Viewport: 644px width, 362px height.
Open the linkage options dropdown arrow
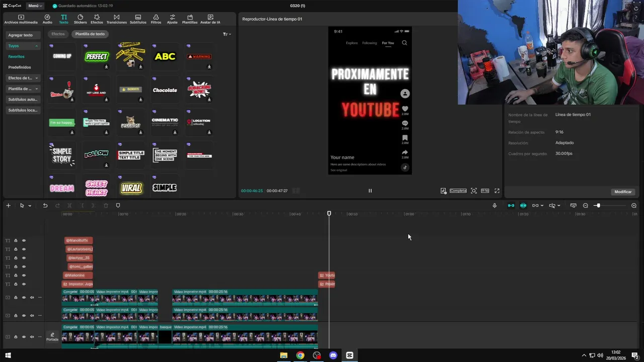pos(541,206)
